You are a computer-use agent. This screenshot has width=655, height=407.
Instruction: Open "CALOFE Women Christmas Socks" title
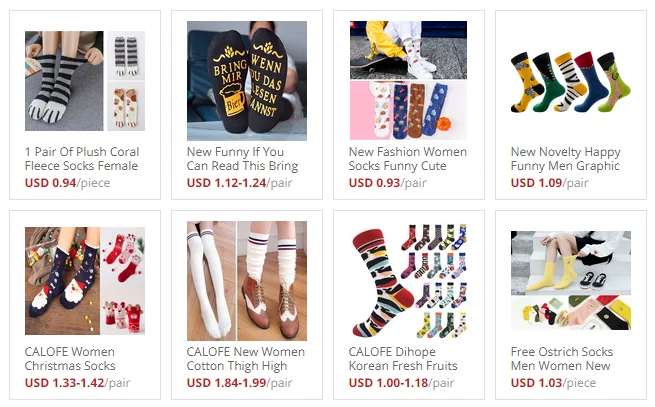70,359
